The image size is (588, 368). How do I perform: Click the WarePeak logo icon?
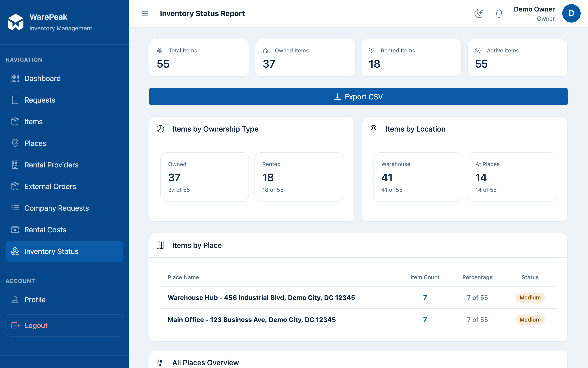[x=16, y=22]
